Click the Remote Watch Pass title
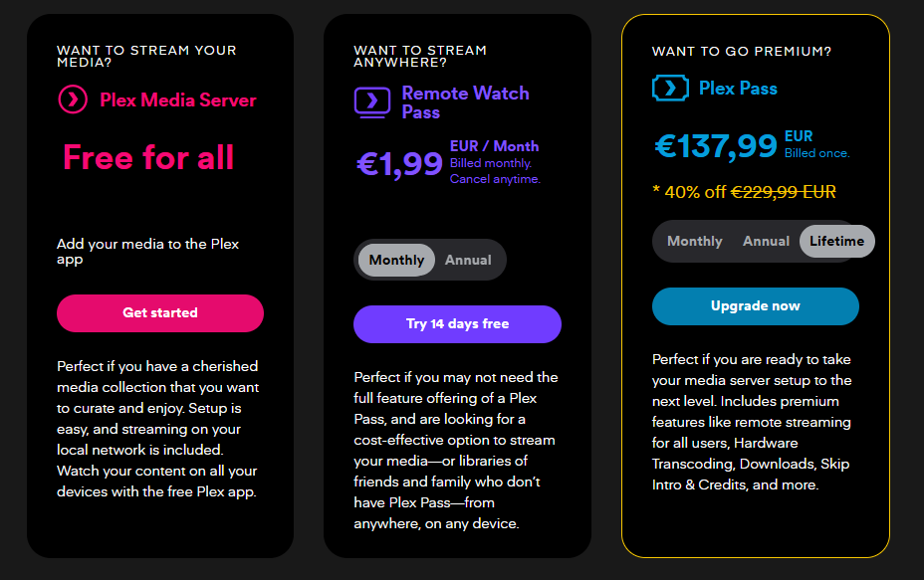Image resolution: width=924 pixels, height=580 pixels. tap(465, 102)
